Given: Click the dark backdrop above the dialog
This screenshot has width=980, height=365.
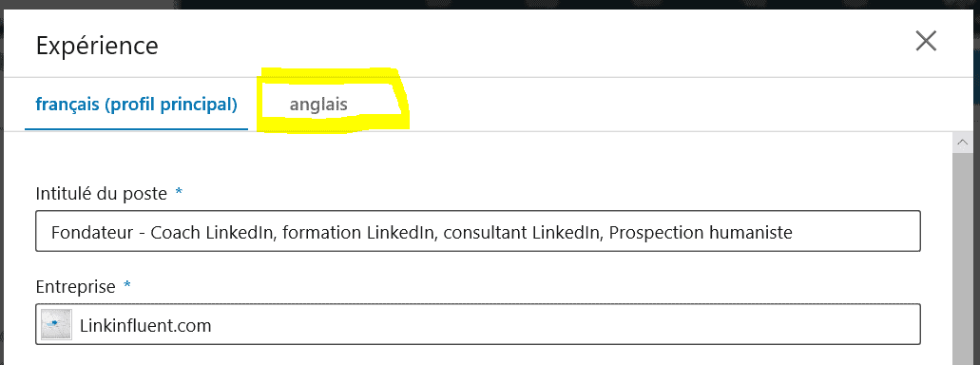Looking at the screenshot, I should coord(563,4).
